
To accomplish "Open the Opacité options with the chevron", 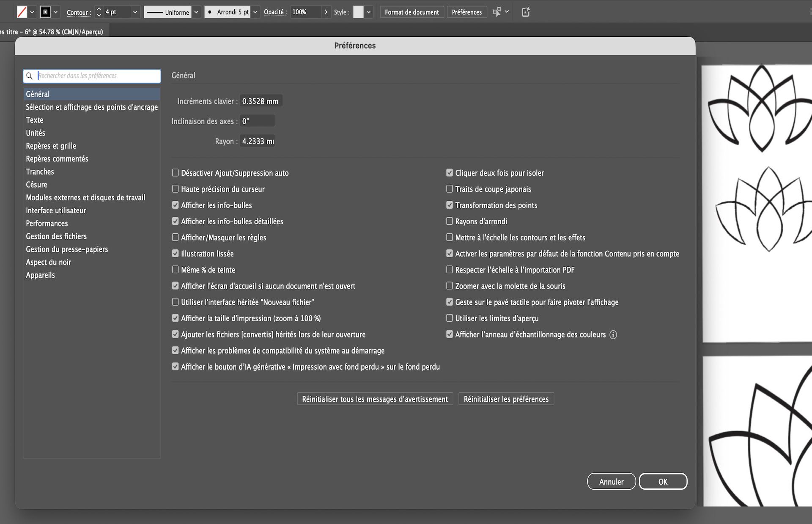I will click(326, 12).
